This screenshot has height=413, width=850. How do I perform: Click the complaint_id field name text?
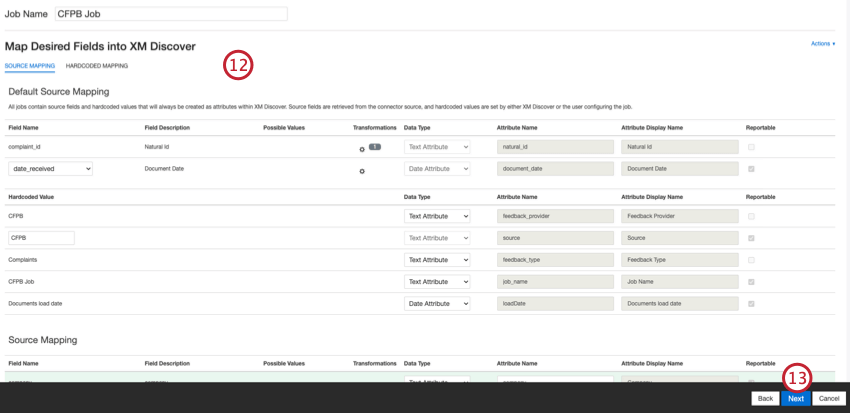pyautogui.click(x=23, y=147)
